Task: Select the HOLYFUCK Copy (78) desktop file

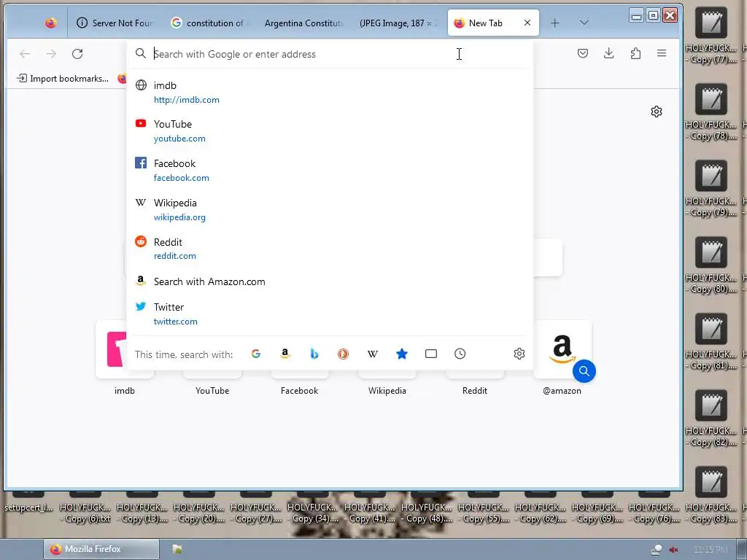Action: point(711,112)
